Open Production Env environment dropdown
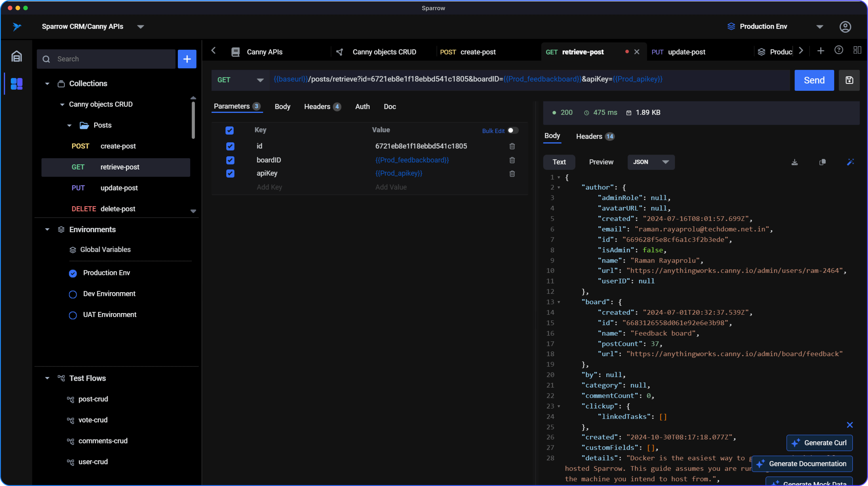This screenshot has width=868, height=486. click(x=819, y=27)
